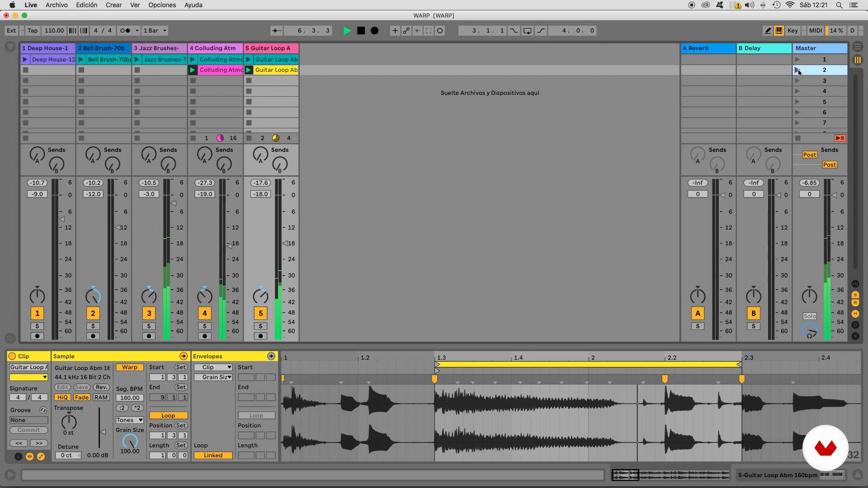
Task: Open the quantization 1 Bar dropdown
Action: coord(155,31)
